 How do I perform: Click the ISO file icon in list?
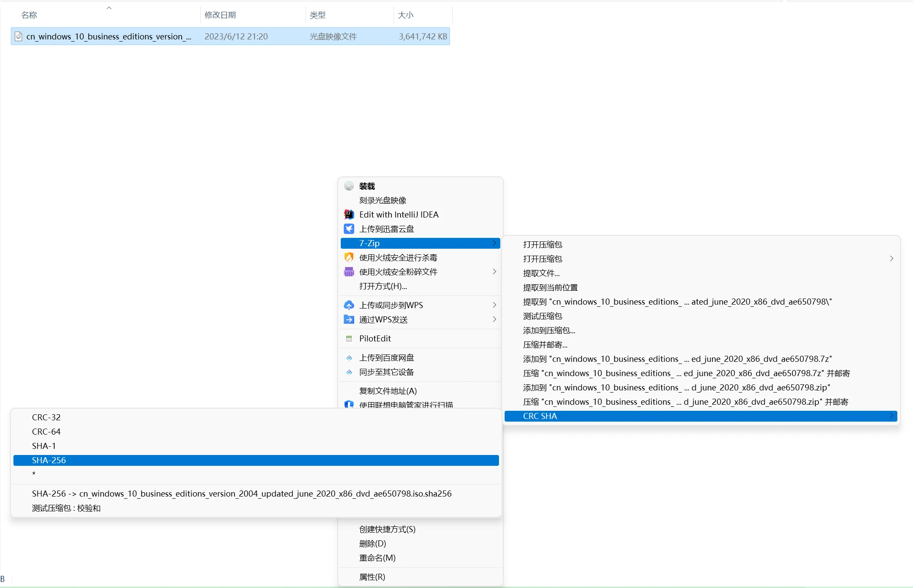pyautogui.click(x=19, y=36)
